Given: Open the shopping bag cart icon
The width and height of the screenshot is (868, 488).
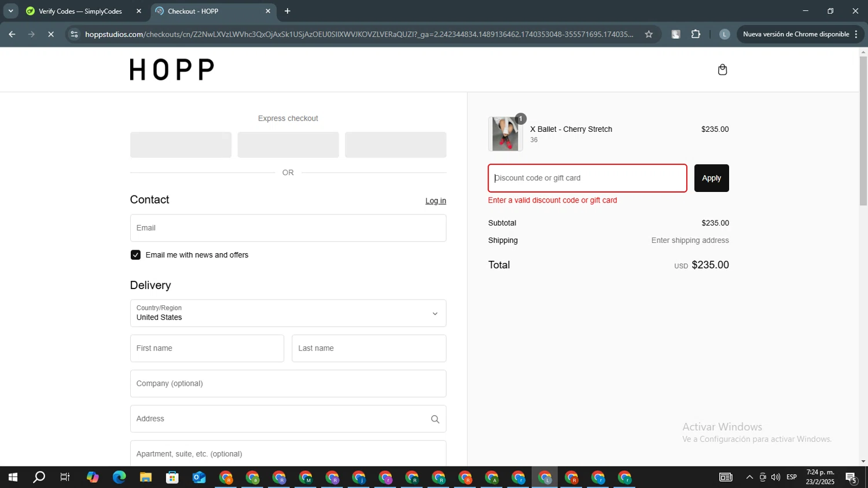Looking at the screenshot, I should [722, 70].
